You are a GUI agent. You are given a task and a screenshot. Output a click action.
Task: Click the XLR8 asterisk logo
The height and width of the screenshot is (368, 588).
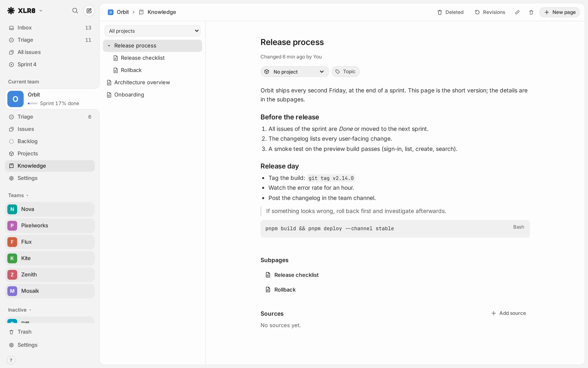(x=11, y=11)
